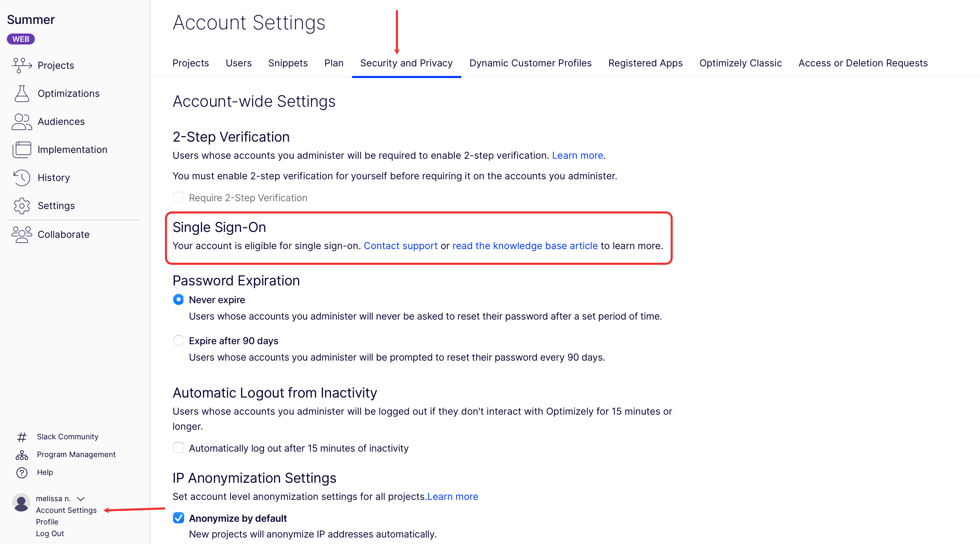
Task: Open the Audiences people icon
Action: 22,122
